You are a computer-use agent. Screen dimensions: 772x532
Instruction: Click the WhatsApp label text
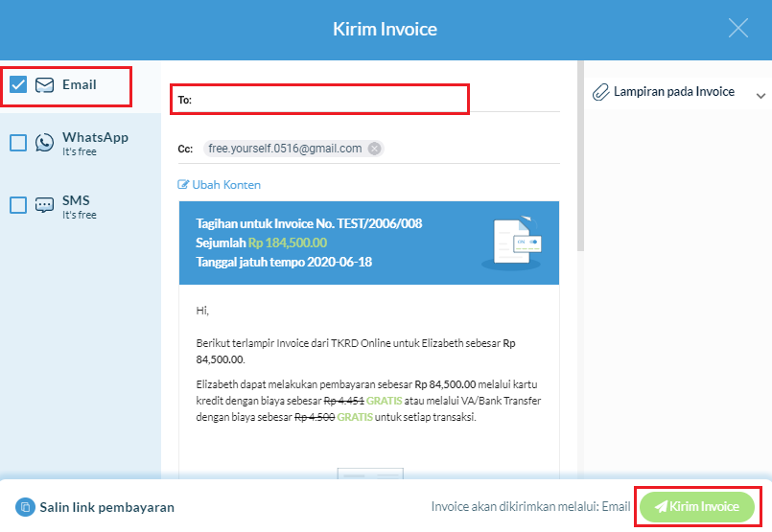pyautogui.click(x=95, y=137)
